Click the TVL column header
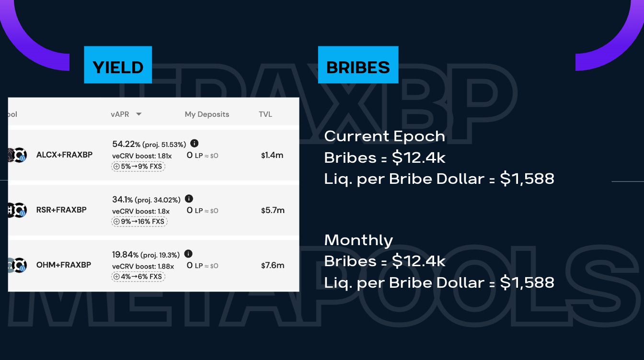Viewport: 644px width, 360px height. click(265, 114)
